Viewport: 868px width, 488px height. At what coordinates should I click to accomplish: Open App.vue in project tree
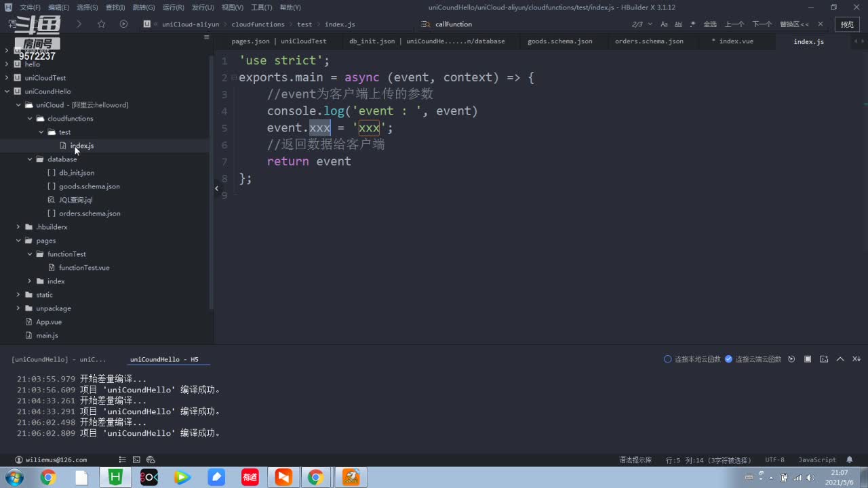[x=49, y=322]
